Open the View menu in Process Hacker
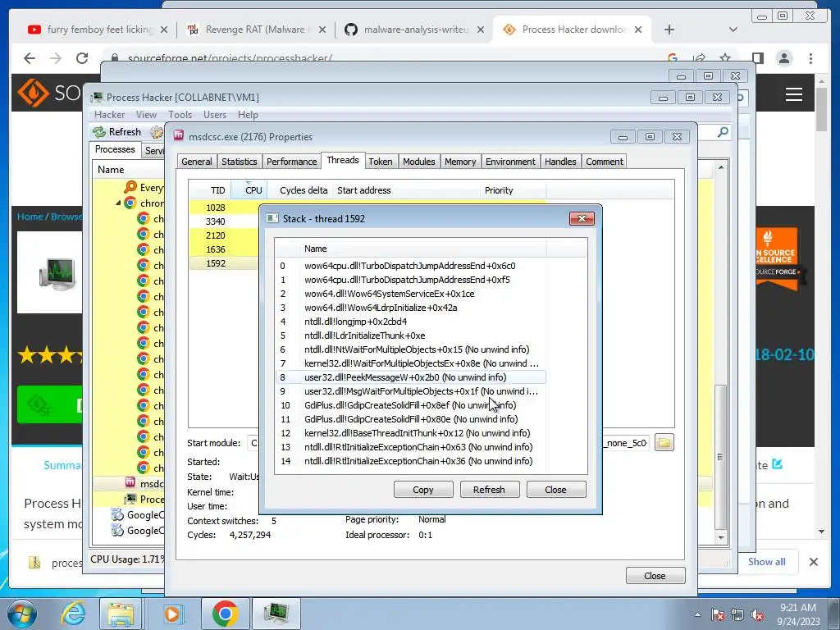Viewport: 840px width, 630px height. 146,115
